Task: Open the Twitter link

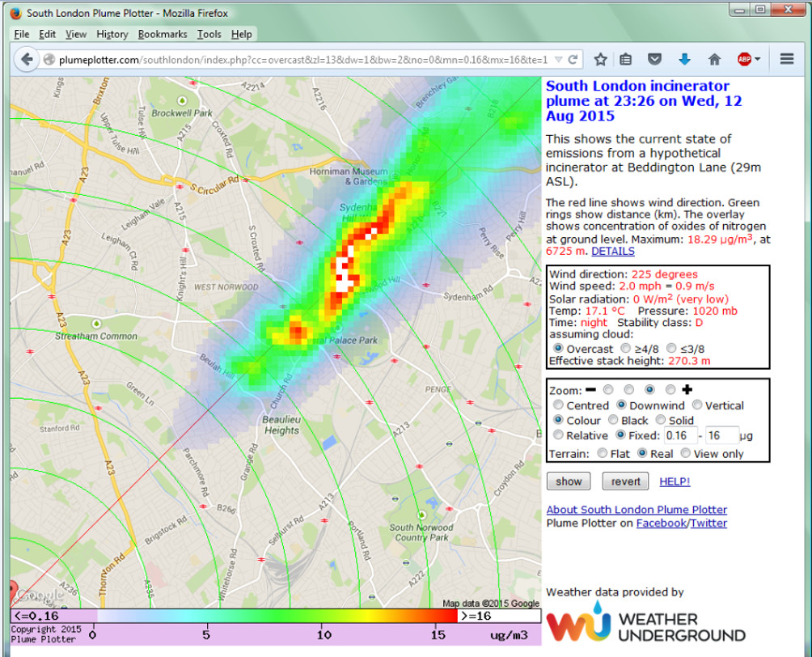Action: click(x=708, y=523)
